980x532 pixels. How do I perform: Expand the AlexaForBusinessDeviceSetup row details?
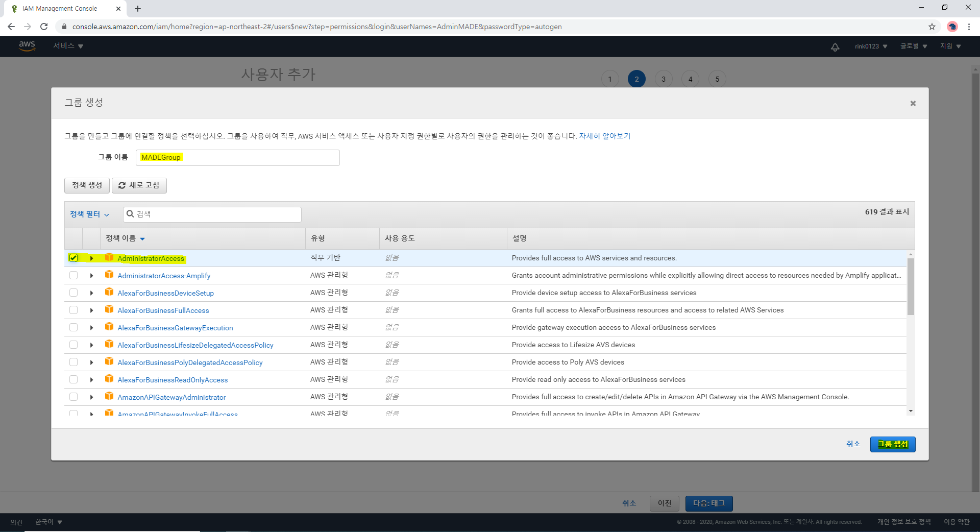click(x=91, y=293)
